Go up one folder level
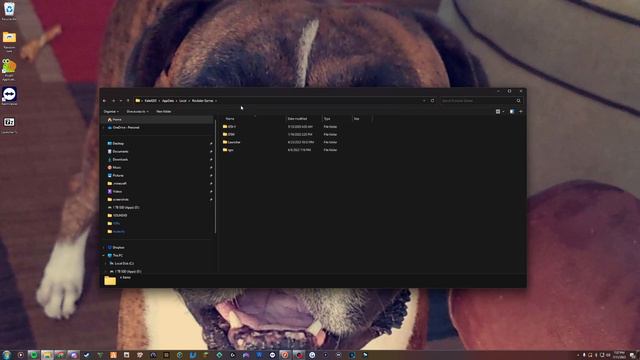The image size is (640, 360). (128, 101)
